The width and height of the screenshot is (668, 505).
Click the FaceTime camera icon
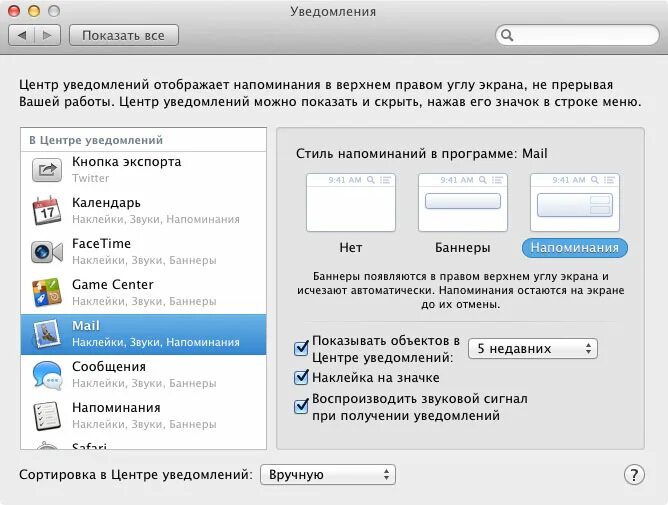pos(47,252)
